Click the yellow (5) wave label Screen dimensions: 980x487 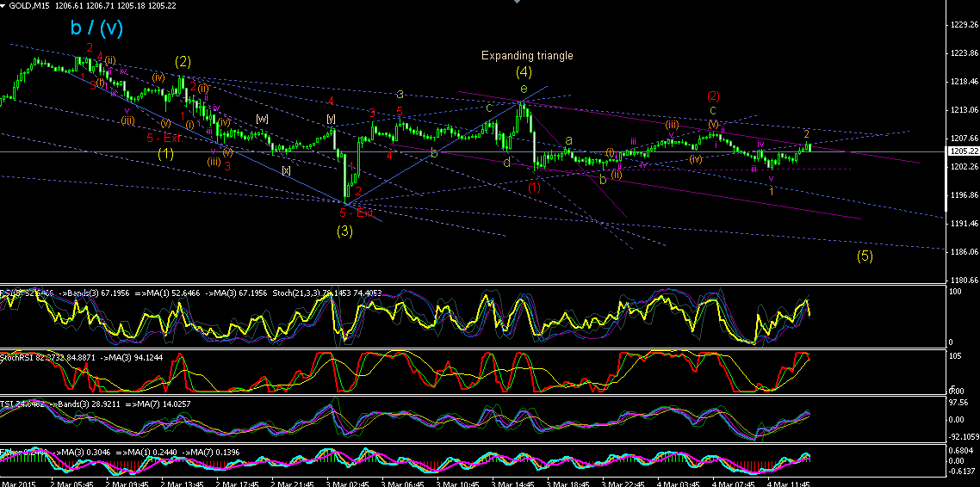pos(865,256)
